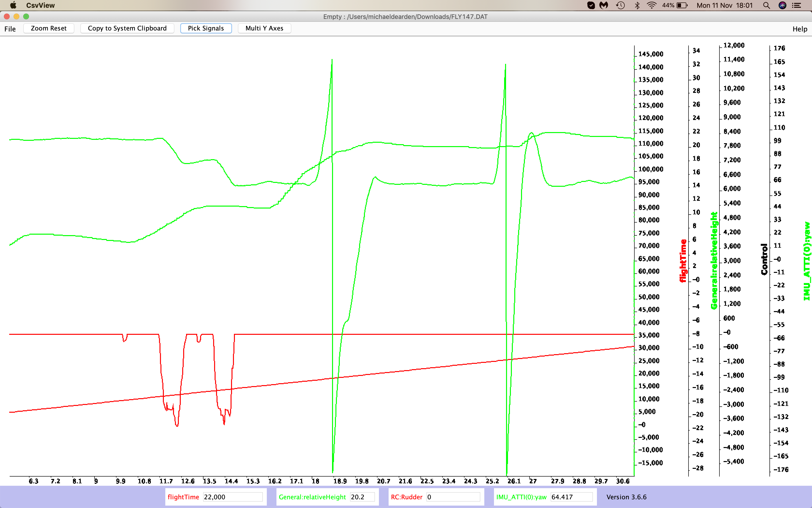Image resolution: width=812 pixels, height=508 pixels.
Task: Click the vertical flightTime axis label
Action: [683, 261]
